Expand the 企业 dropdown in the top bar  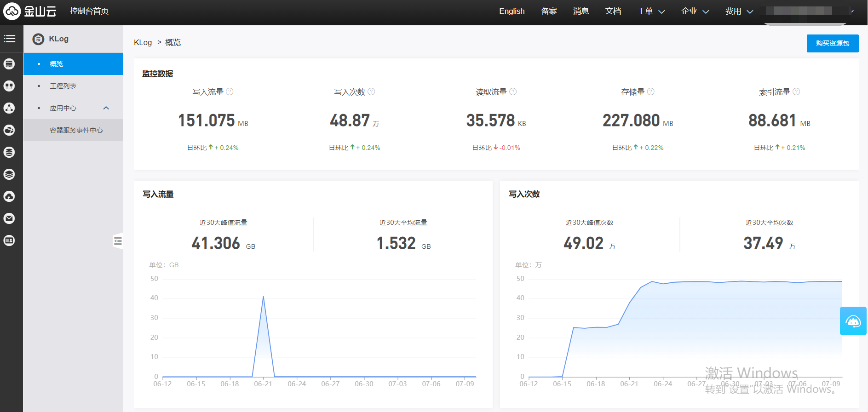(x=695, y=11)
